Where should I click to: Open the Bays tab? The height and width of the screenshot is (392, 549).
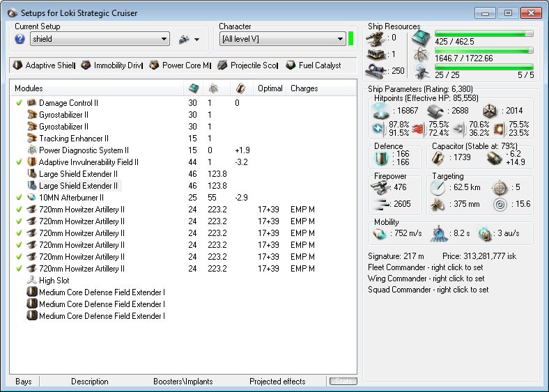pos(24,381)
